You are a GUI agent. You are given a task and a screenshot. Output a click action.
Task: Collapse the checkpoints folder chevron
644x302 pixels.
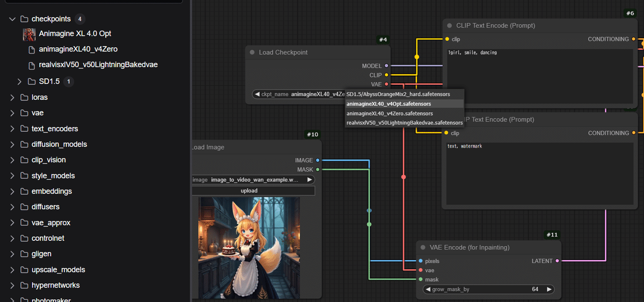(x=12, y=19)
